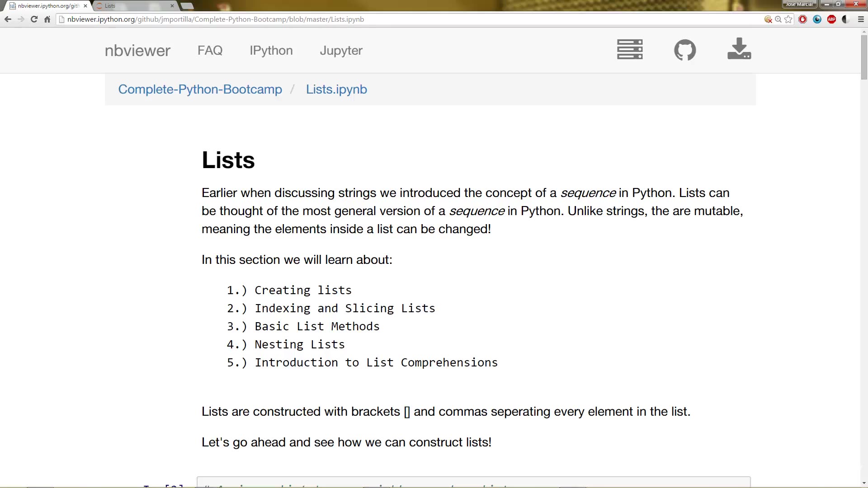This screenshot has width=868, height=488.
Task: Go to the nbviewer home logo
Action: point(137,50)
